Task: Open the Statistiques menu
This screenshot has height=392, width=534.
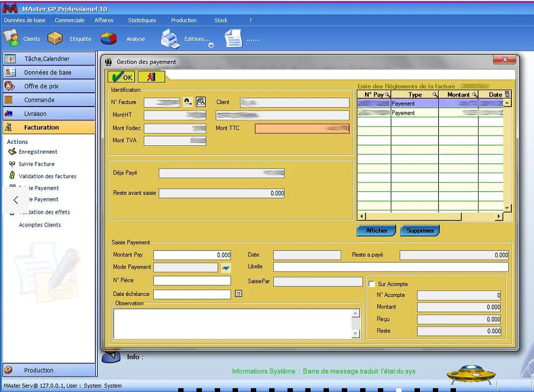Action: 142,20
